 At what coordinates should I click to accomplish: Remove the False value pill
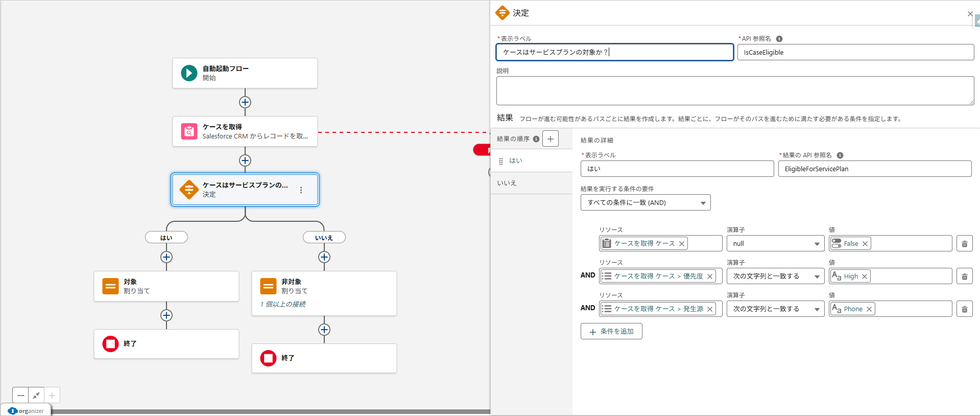coord(865,244)
